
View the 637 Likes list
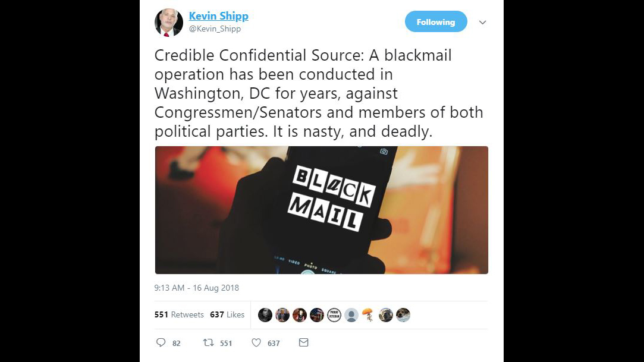click(227, 314)
